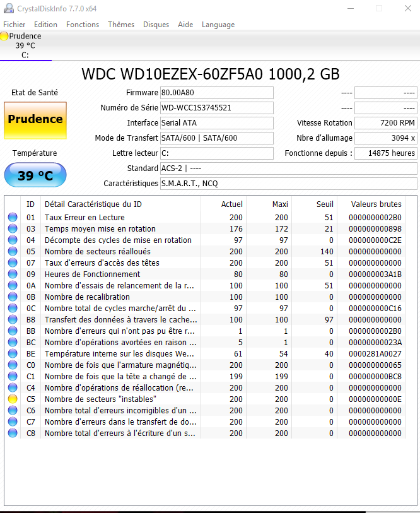Select the Temps moyen mise en rotation row text
The width and height of the screenshot is (420, 513).
coord(100,229)
